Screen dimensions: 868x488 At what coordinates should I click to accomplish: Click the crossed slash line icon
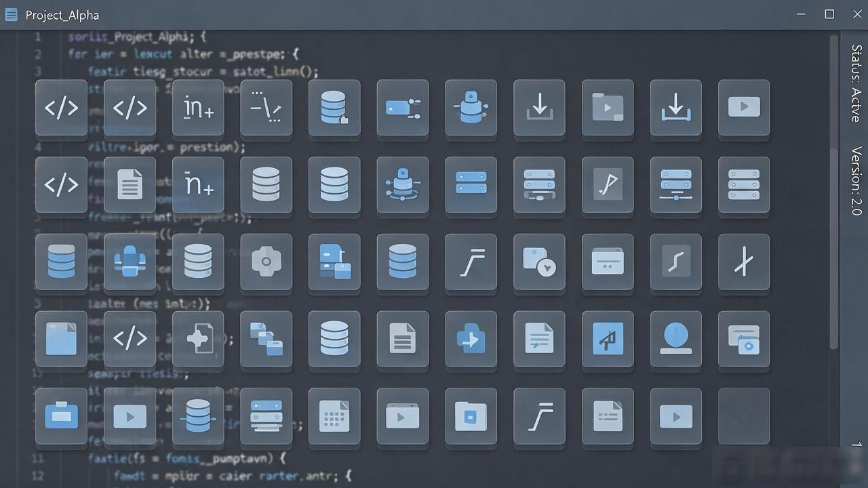point(744,262)
